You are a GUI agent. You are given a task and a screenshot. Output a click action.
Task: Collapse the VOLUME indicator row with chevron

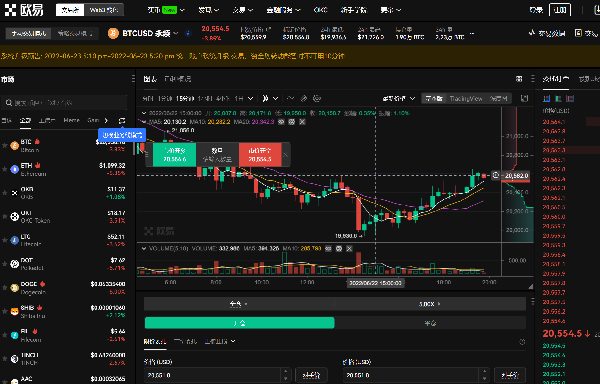144,249
